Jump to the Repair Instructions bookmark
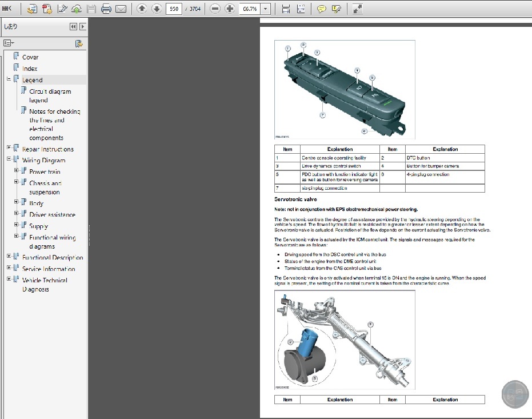The image size is (532, 419). click(x=48, y=149)
